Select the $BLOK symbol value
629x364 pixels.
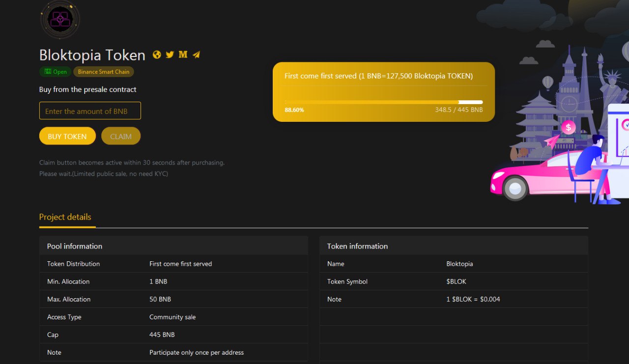click(x=456, y=281)
